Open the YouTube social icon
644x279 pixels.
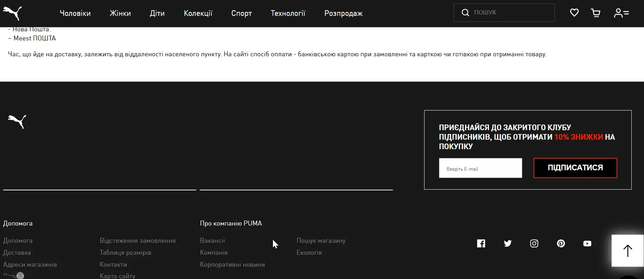click(x=587, y=243)
